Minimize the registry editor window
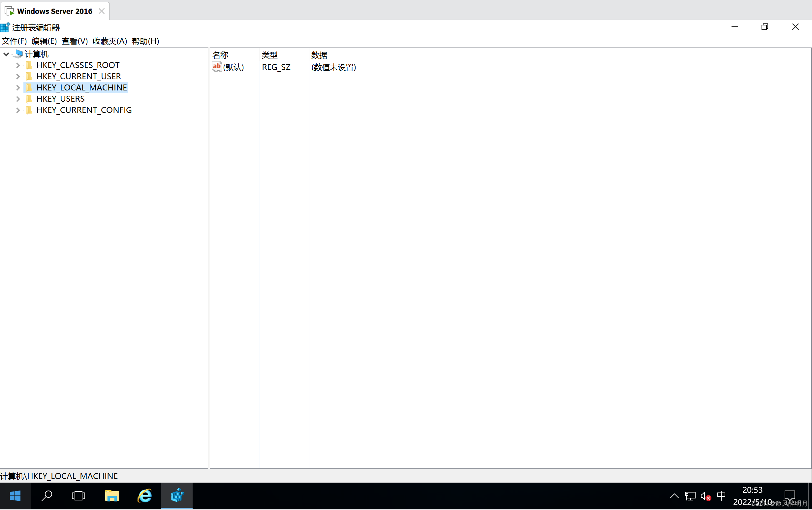This screenshot has height=510, width=812. click(x=735, y=27)
